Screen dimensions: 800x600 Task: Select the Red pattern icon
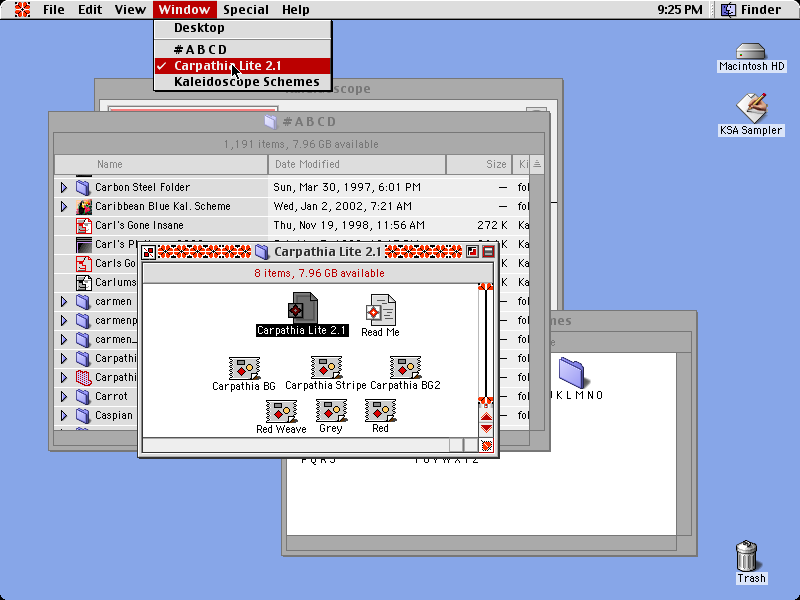[x=380, y=411]
